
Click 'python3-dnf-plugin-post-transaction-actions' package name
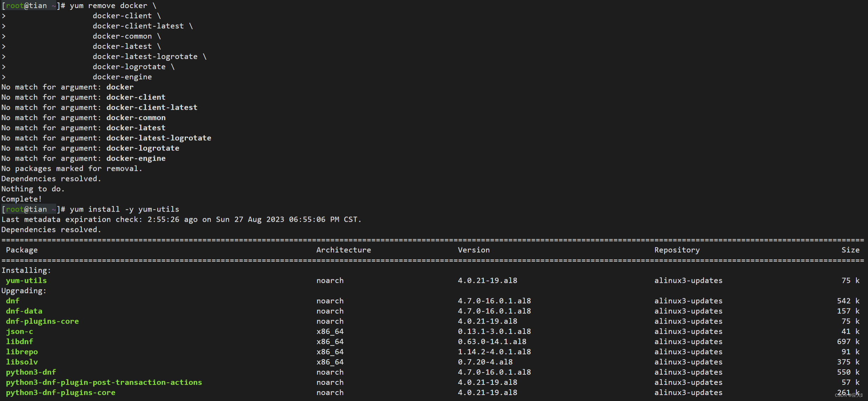point(104,383)
